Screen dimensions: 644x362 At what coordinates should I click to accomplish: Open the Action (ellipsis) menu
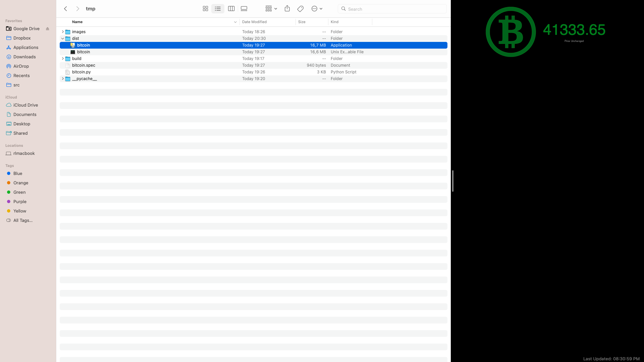coord(317,9)
